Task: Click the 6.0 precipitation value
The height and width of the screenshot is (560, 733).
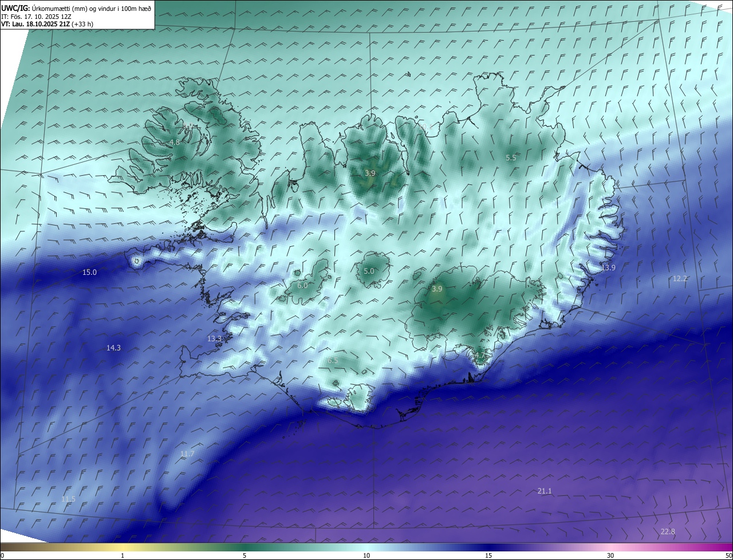Action: [302, 285]
